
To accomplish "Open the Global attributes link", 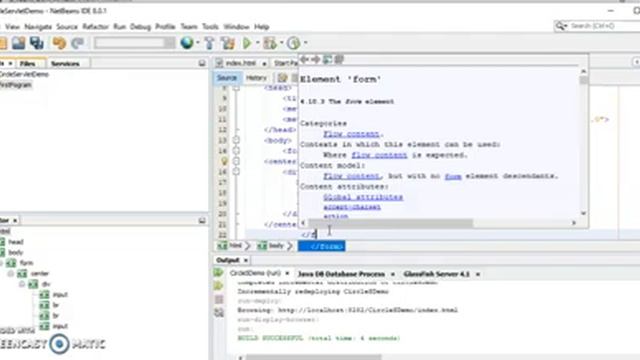I will tap(363, 197).
